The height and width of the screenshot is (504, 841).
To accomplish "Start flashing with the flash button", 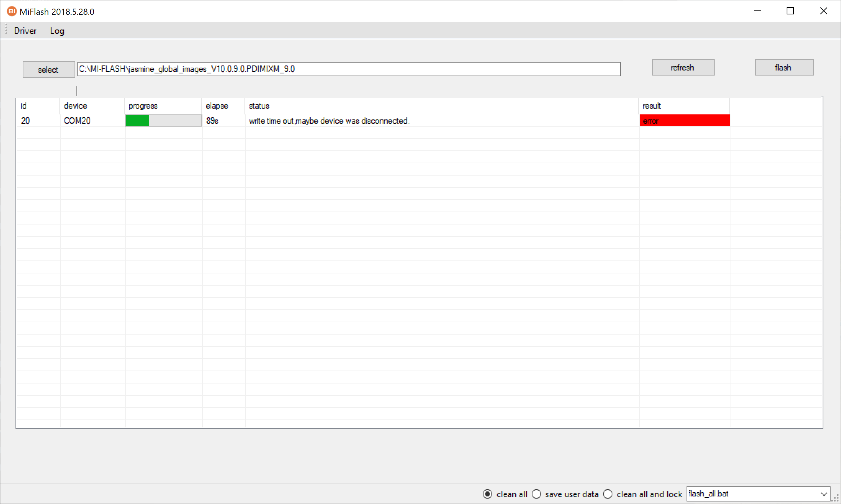I will pyautogui.click(x=784, y=68).
